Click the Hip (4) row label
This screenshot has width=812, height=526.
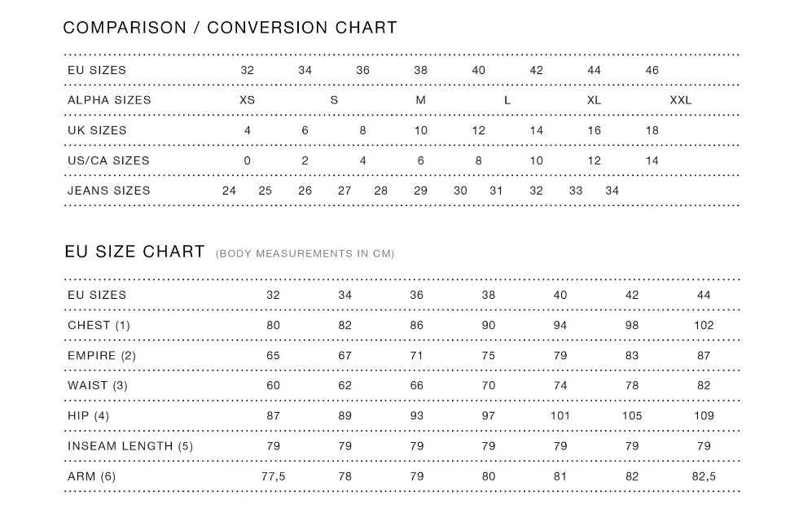88,416
